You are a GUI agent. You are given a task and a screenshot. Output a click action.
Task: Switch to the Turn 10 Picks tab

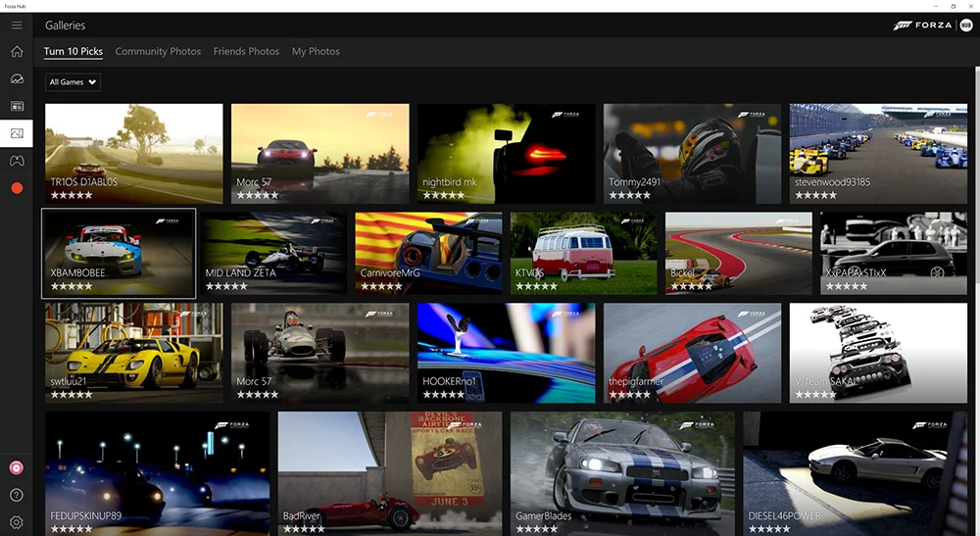(73, 51)
